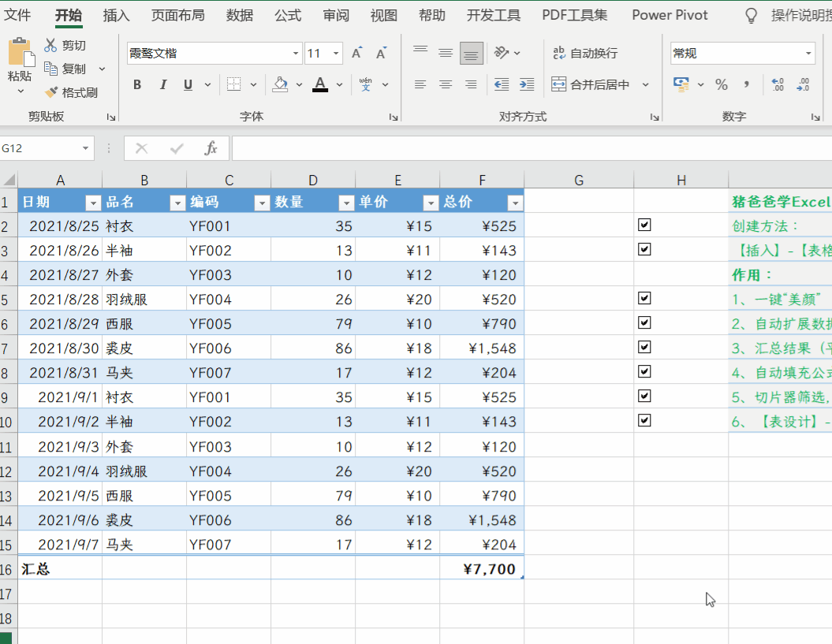The image size is (832, 644).
Task: Switch to the Power Pivot tab
Action: (670, 15)
